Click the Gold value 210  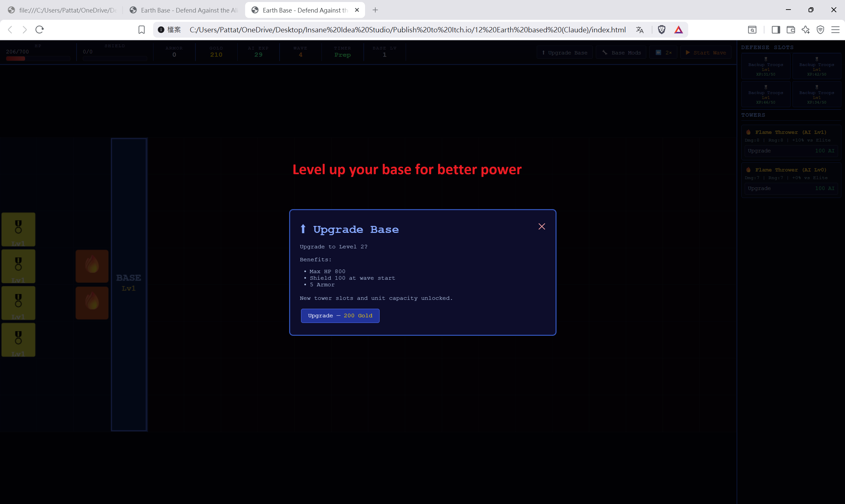(216, 55)
